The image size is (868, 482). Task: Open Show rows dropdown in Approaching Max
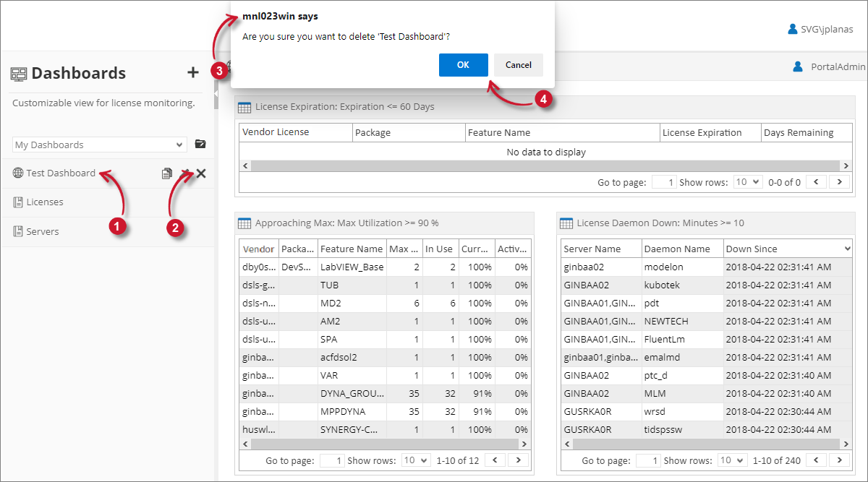coord(416,460)
